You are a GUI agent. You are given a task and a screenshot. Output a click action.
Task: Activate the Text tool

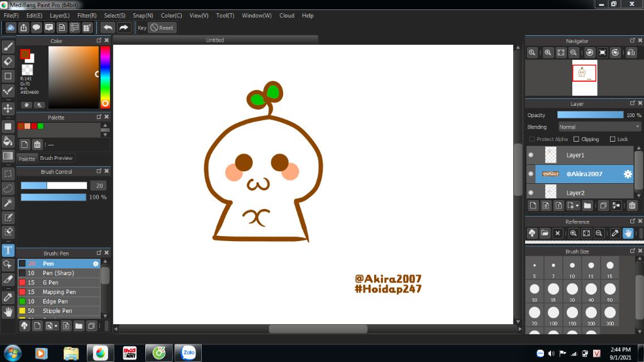pos(8,250)
